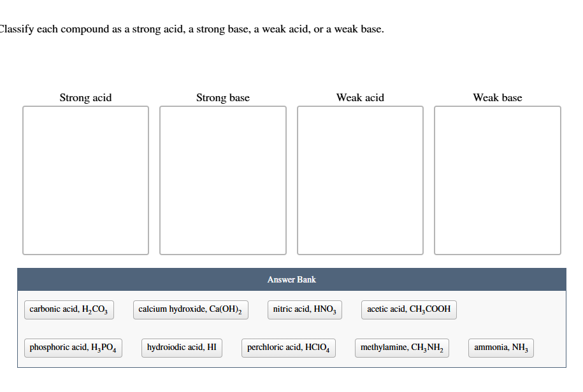Click the Weak base column label
583x392 pixels.
[497, 97]
